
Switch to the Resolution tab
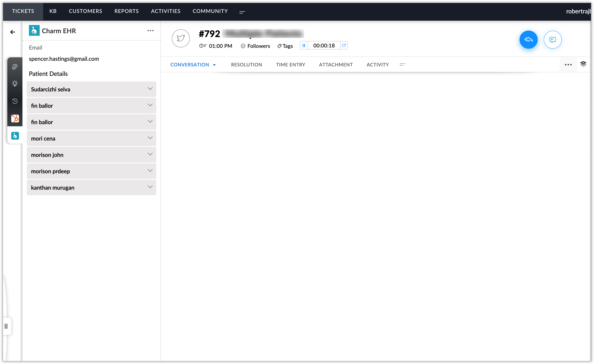click(246, 65)
